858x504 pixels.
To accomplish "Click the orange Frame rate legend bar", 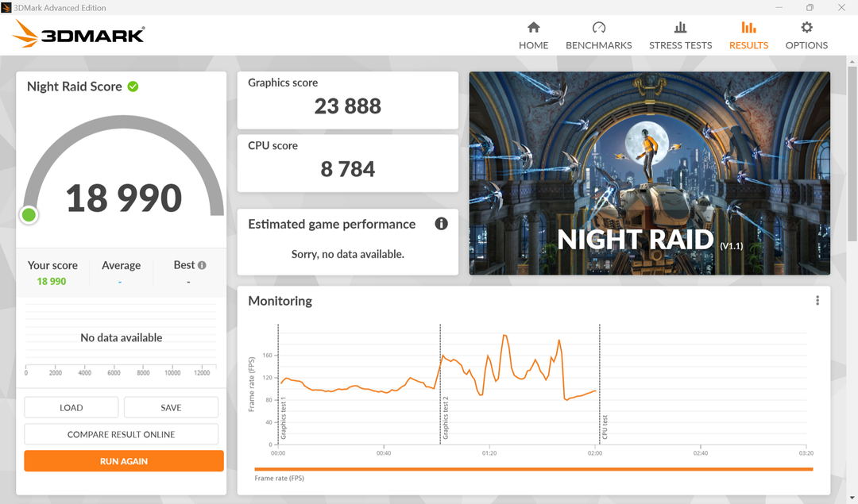I will pyautogui.click(x=533, y=469).
